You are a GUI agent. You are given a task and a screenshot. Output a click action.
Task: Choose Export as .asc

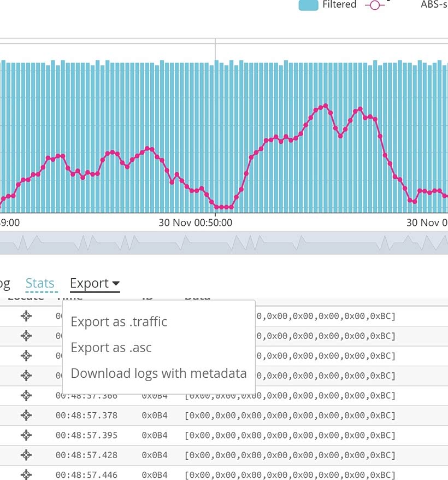[111, 348]
